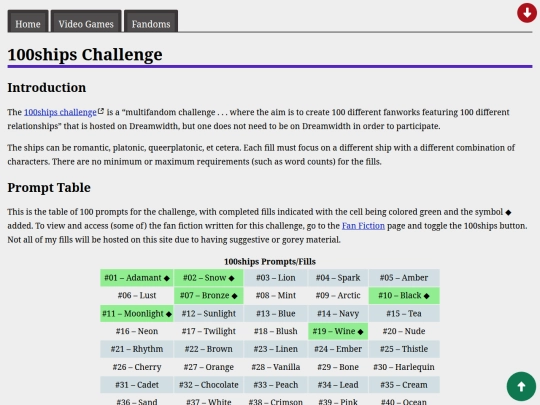Screen dimensions: 540x405
Task: Open the Home tab
Action: tap(28, 21)
